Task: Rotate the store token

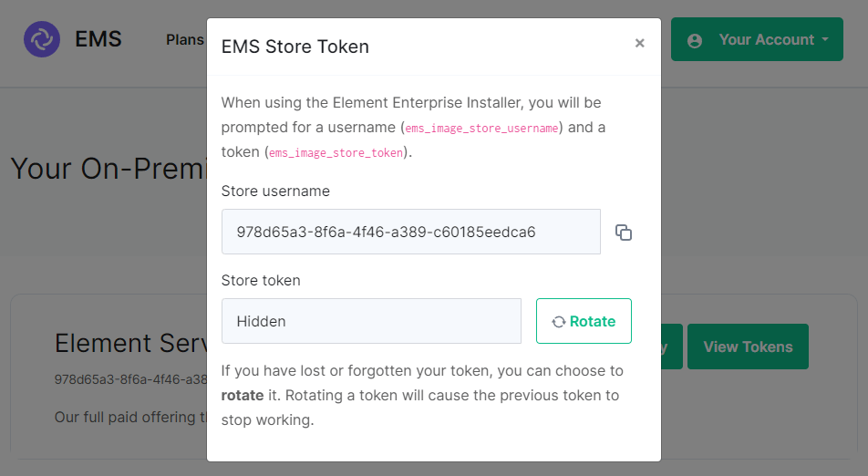Action: point(584,321)
